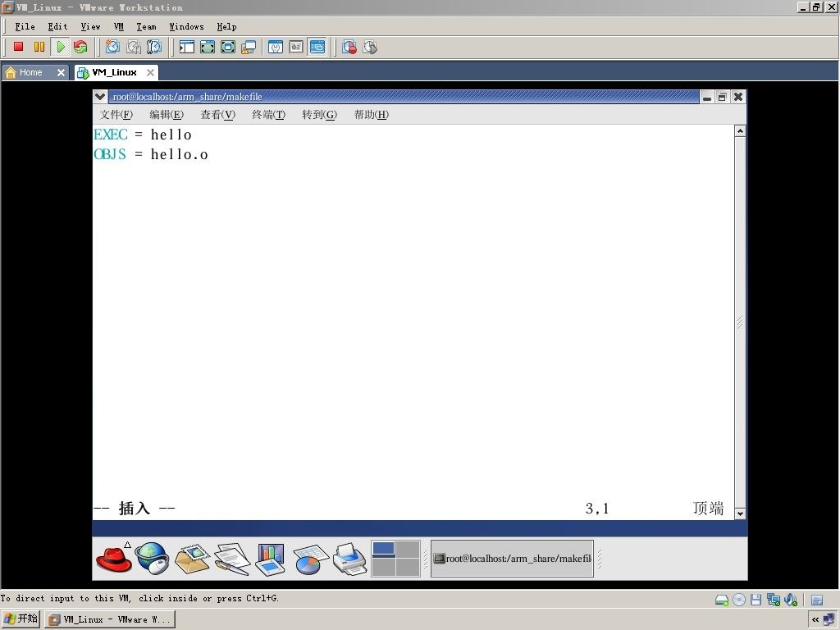
Task: Click the sound device status icon
Action: click(x=791, y=600)
